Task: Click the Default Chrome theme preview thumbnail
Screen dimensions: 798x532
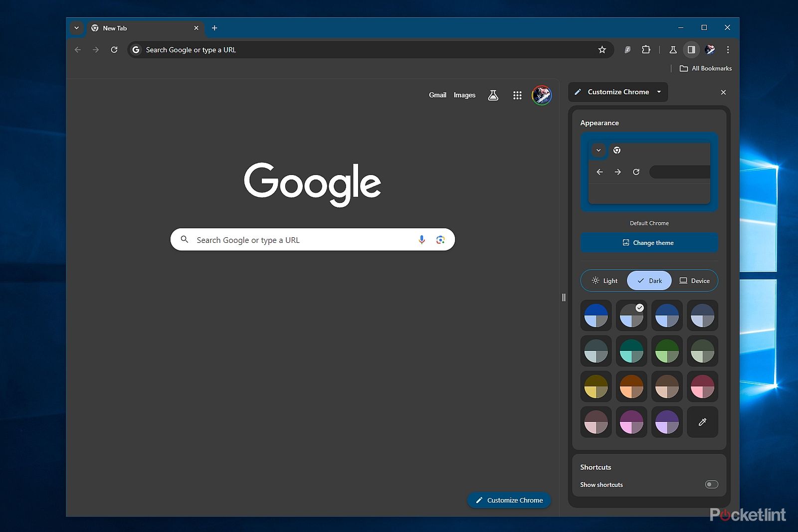Action: 649,172
